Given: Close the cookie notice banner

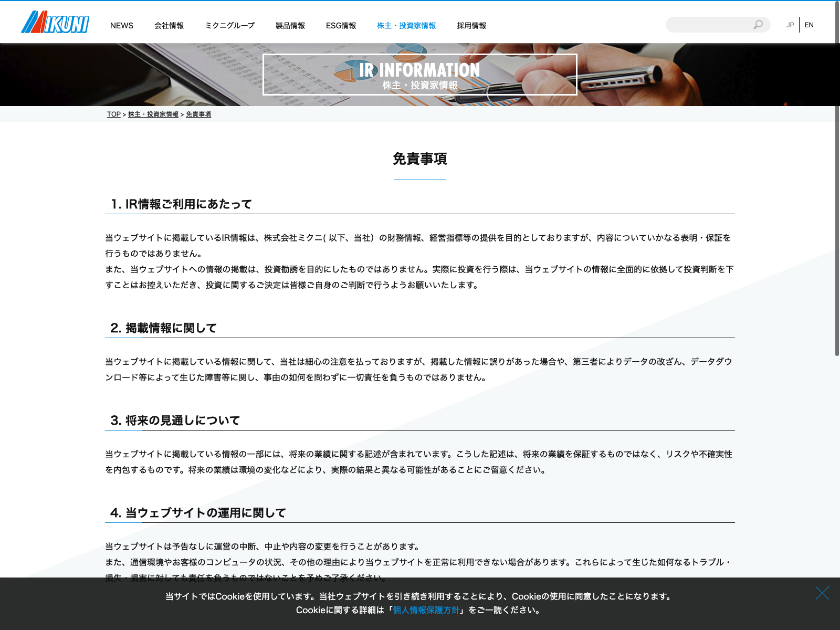Looking at the screenshot, I should pos(822,593).
